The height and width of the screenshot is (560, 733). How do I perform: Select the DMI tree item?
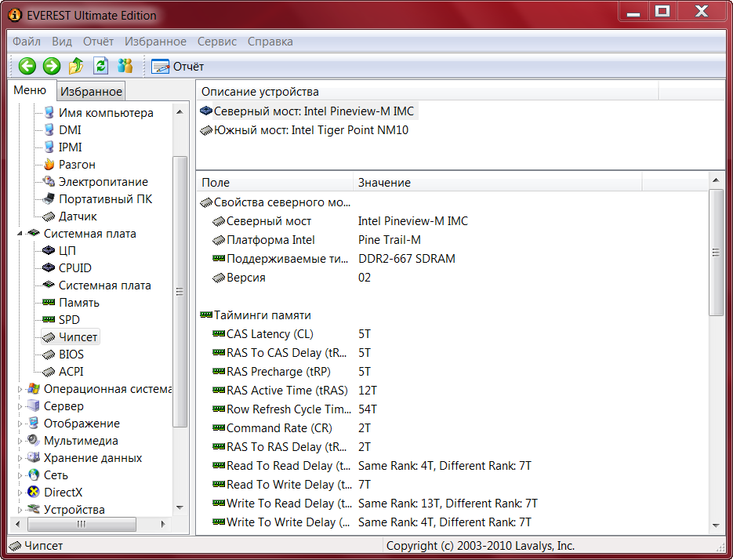tap(70, 130)
